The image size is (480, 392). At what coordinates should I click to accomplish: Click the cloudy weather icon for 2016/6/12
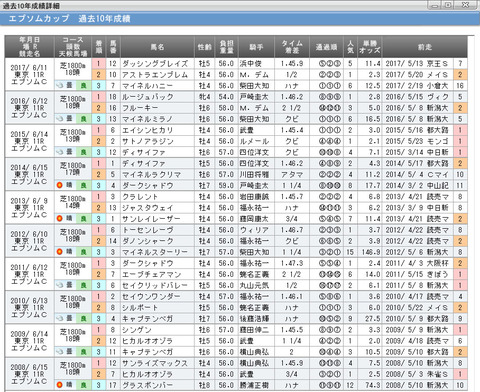60,119
